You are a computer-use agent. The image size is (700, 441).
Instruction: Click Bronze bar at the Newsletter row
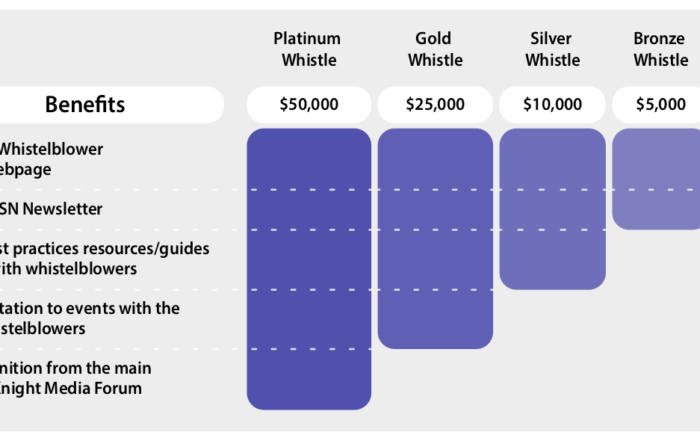(x=656, y=209)
